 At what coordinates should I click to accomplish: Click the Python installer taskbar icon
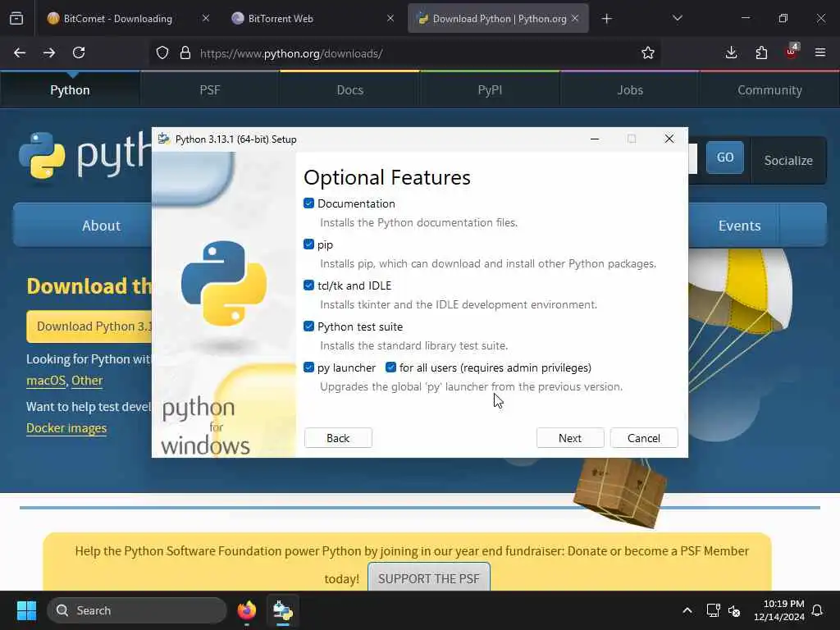283,610
